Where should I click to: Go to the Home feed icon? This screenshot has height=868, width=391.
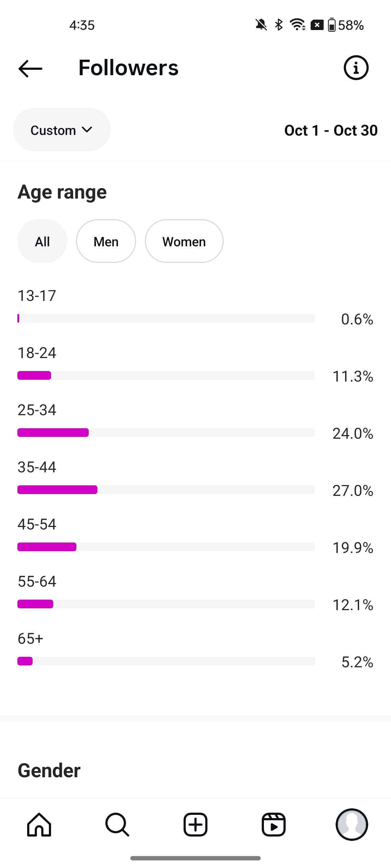click(39, 825)
